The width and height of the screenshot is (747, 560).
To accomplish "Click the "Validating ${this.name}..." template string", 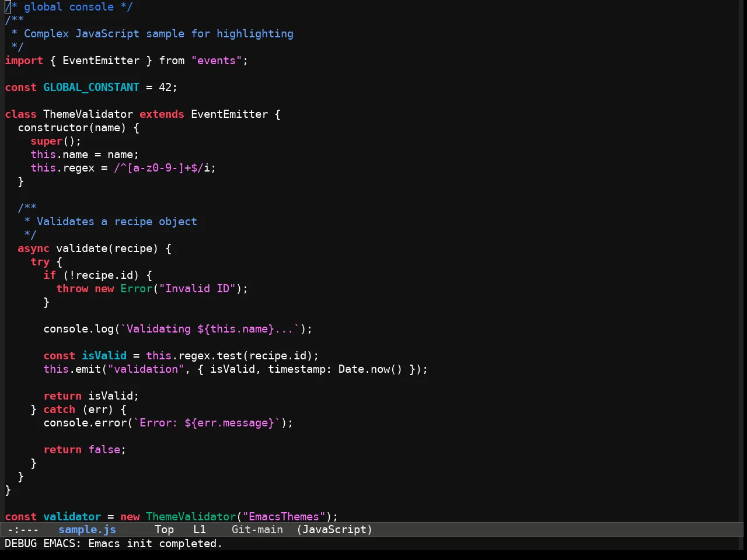I will pyautogui.click(x=210, y=329).
